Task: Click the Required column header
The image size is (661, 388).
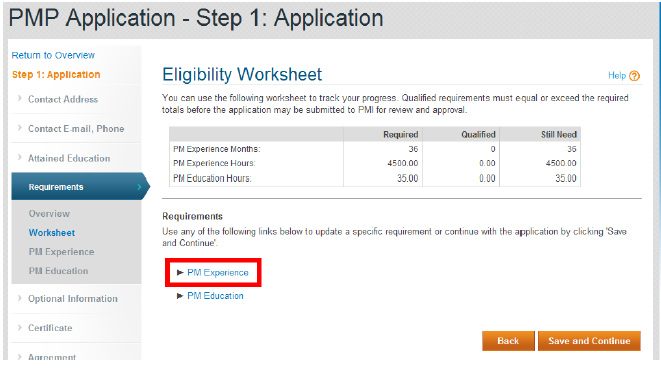Action: click(400, 135)
